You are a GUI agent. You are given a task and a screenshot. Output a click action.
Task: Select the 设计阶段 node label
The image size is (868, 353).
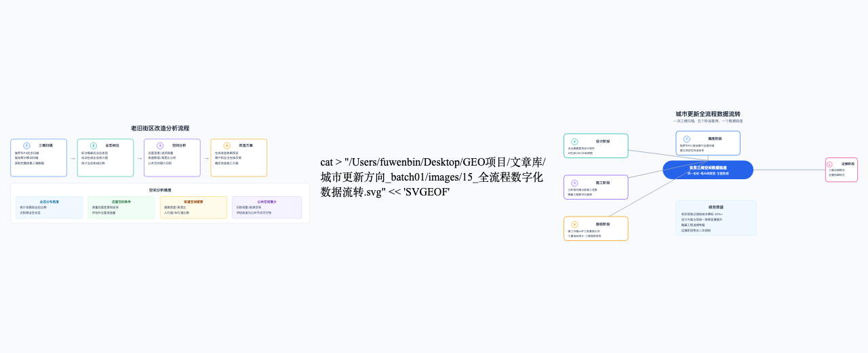pos(603,141)
